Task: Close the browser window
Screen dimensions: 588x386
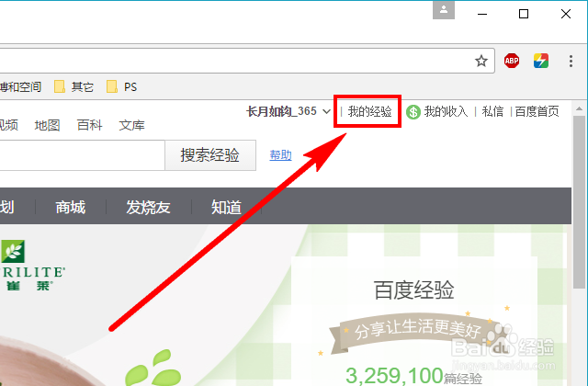Action: tap(566, 15)
